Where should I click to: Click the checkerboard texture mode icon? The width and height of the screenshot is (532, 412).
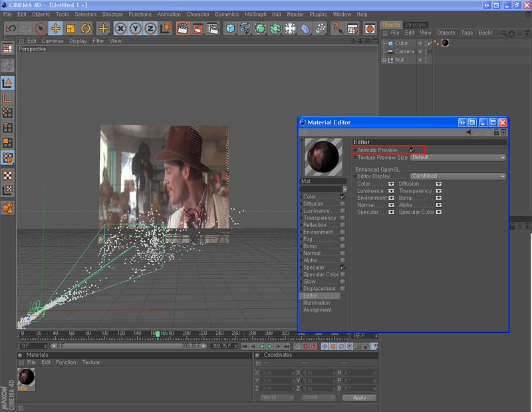pyautogui.click(x=7, y=175)
